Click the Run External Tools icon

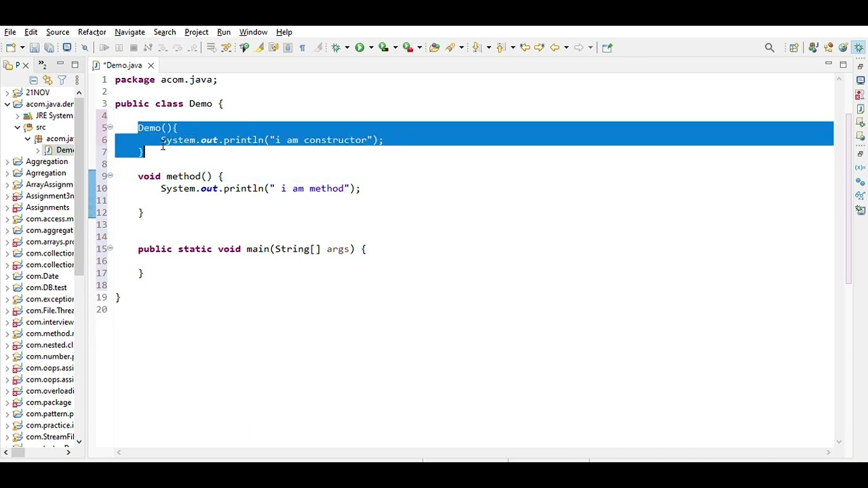[408, 47]
